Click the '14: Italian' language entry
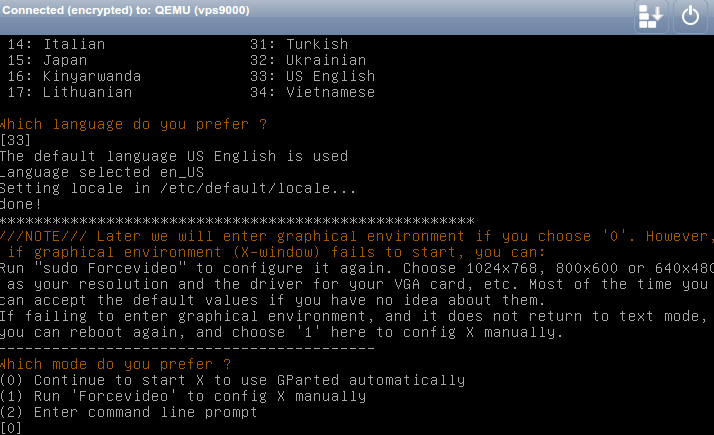 click(x=60, y=44)
